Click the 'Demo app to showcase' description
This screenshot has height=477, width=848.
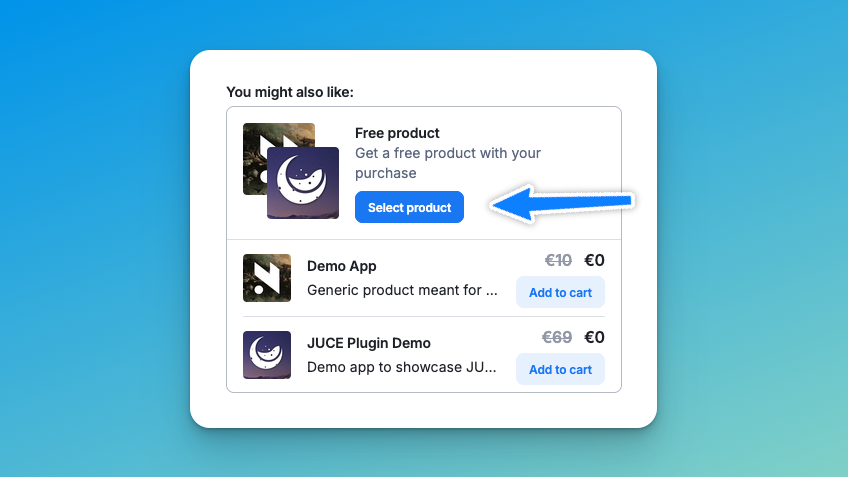pos(402,367)
